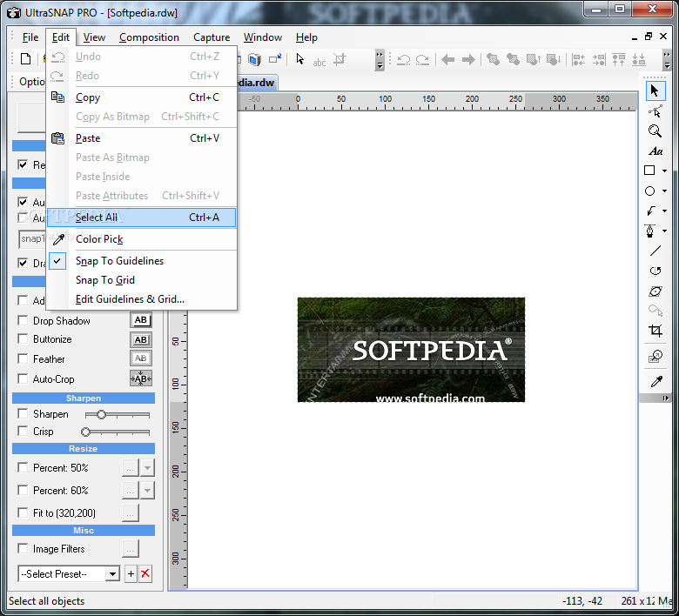Choose Copy from the Edit menu

point(142,97)
